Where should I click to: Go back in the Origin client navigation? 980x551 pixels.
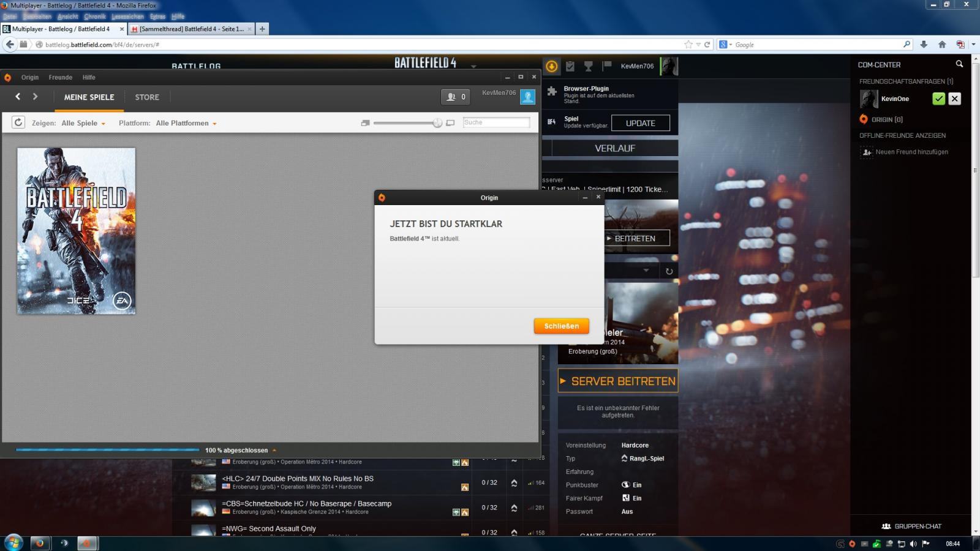(18, 97)
